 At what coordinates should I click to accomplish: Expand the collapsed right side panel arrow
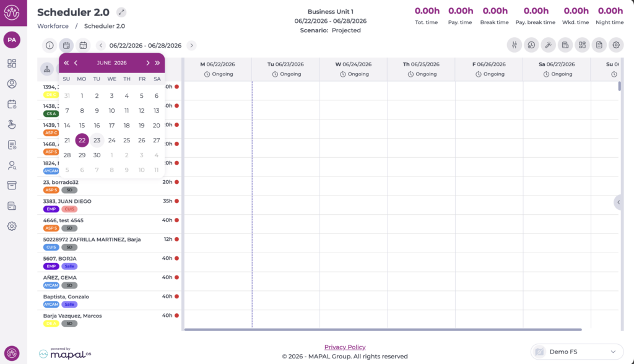619,202
